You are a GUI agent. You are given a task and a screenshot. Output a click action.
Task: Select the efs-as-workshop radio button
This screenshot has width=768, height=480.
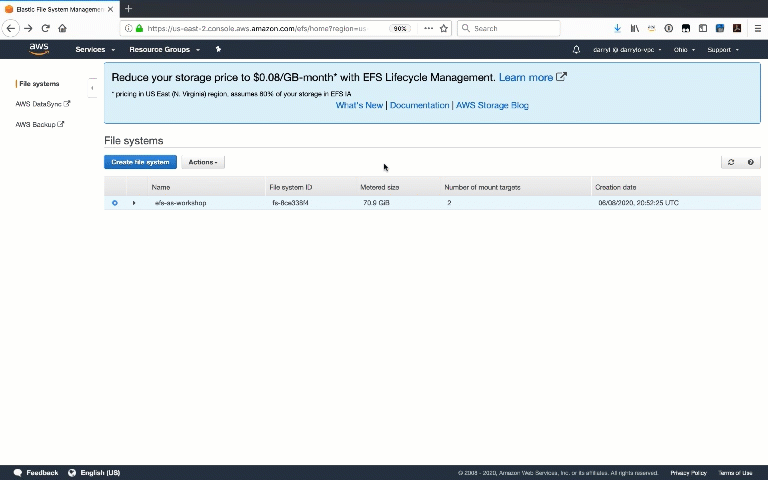pyautogui.click(x=115, y=203)
